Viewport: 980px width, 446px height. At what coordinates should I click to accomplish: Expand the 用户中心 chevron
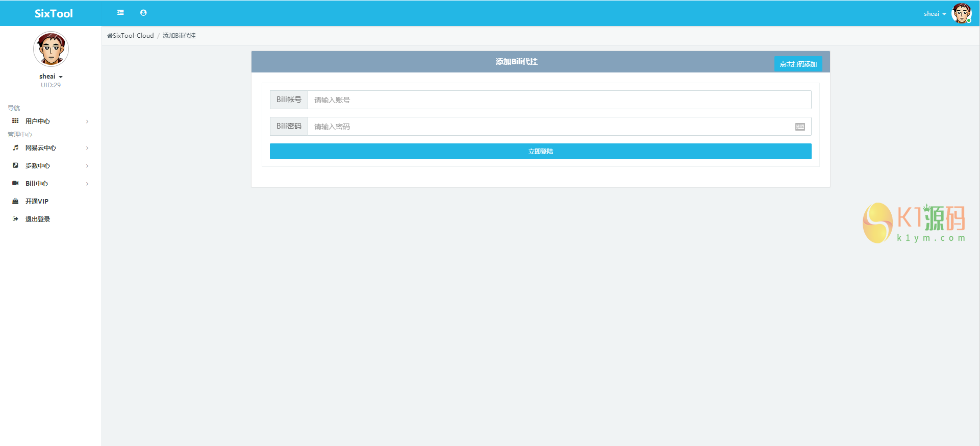(87, 121)
